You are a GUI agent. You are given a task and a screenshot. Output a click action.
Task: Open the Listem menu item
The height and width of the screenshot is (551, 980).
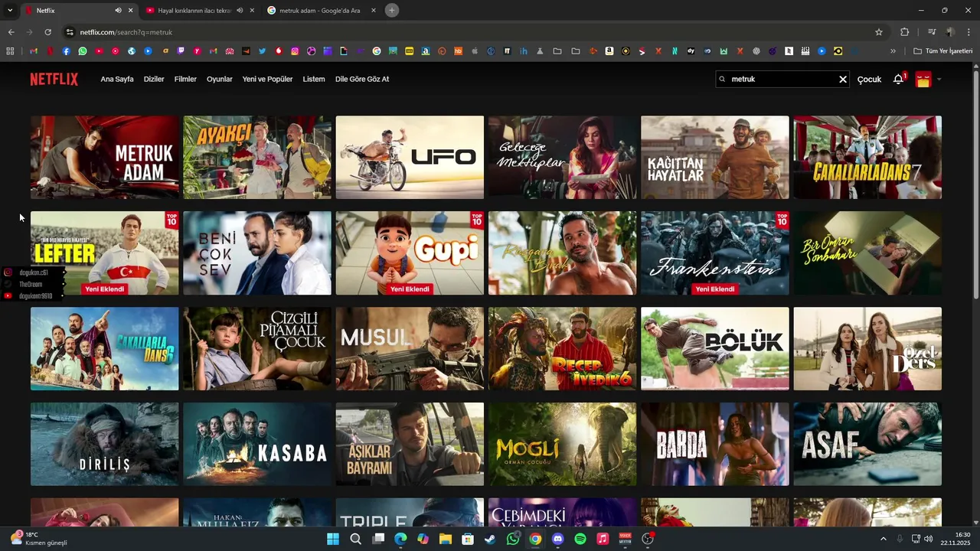314,79
